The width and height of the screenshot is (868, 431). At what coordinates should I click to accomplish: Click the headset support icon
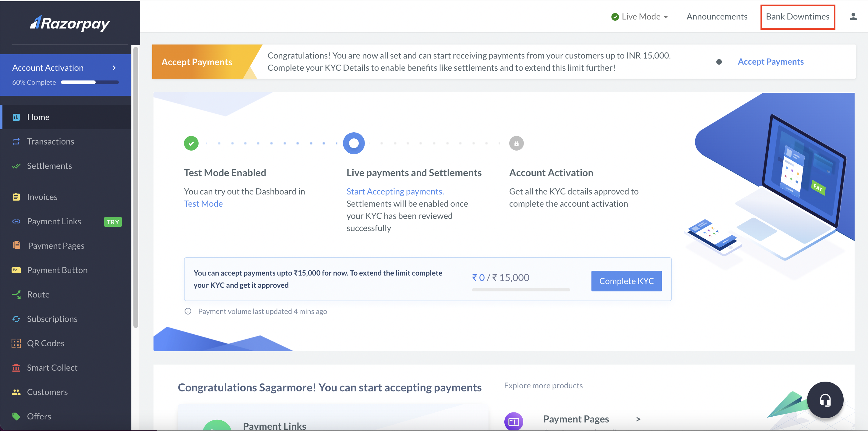pos(825,400)
